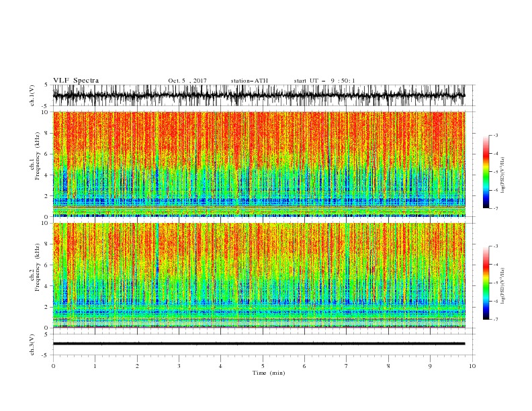Click the '3' tick on the time axis
Image resolution: width=532 pixels, height=411 pixels.
[x=179, y=366]
